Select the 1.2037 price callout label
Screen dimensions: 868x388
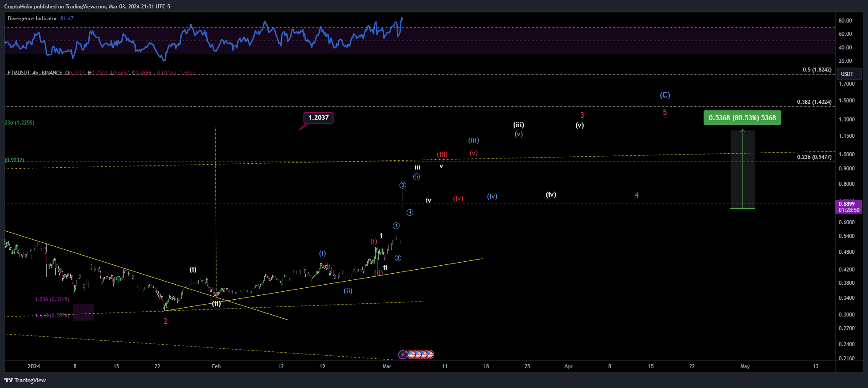pyautogui.click(x=318, y=117)
